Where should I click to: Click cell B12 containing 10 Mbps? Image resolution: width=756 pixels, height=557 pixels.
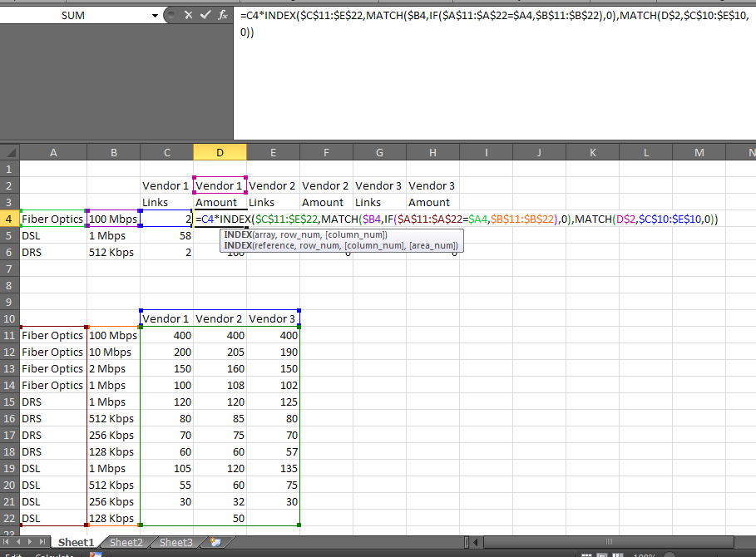(x=114, y=352)
